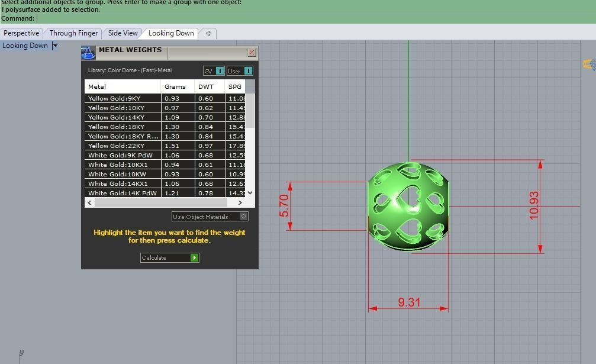Open the Through Finger viewport tab

tap(73, 33)
